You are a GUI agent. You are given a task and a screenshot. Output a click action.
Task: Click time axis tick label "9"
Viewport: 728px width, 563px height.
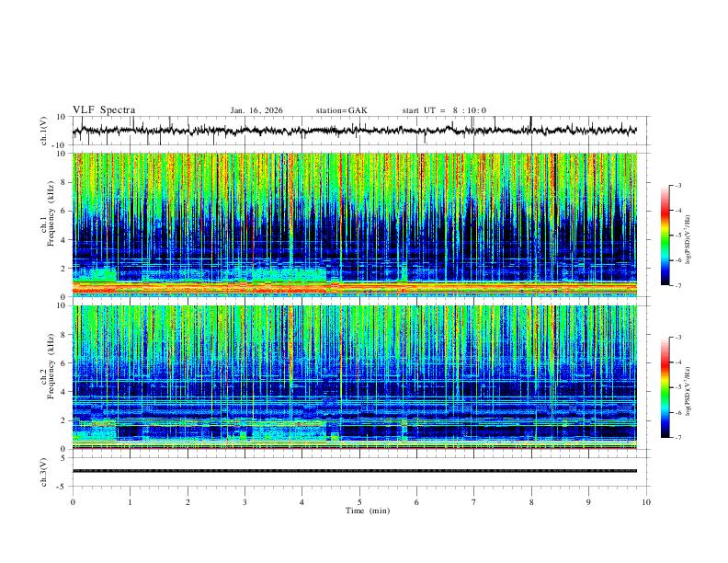(588, 502)
